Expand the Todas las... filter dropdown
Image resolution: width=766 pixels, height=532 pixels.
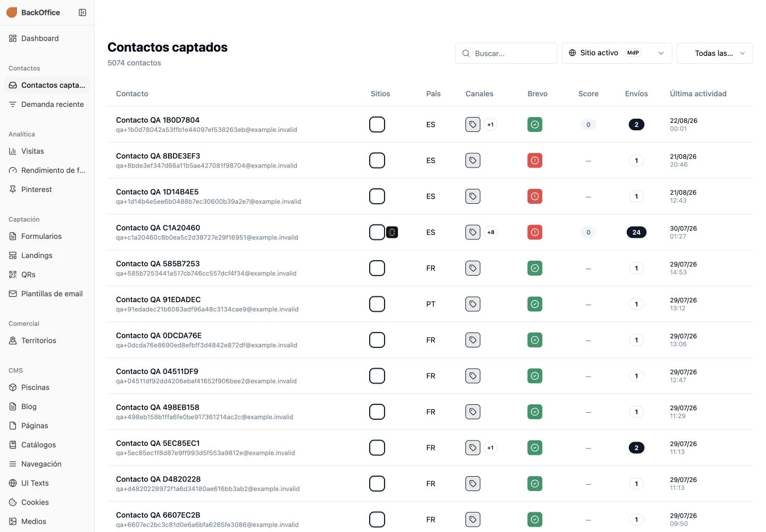(x=715, y=53)
